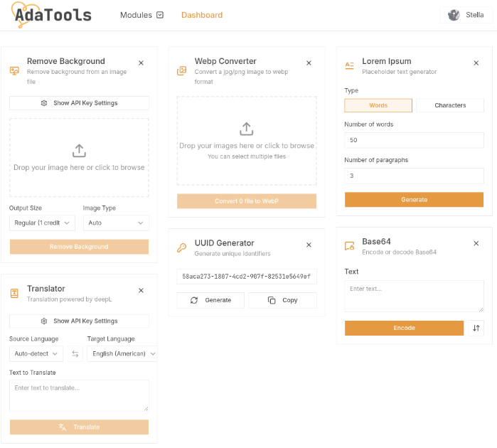This screenshot has height=448, width=497.
Task: Open the Target Language dropdown
Action: pos(122,354)
